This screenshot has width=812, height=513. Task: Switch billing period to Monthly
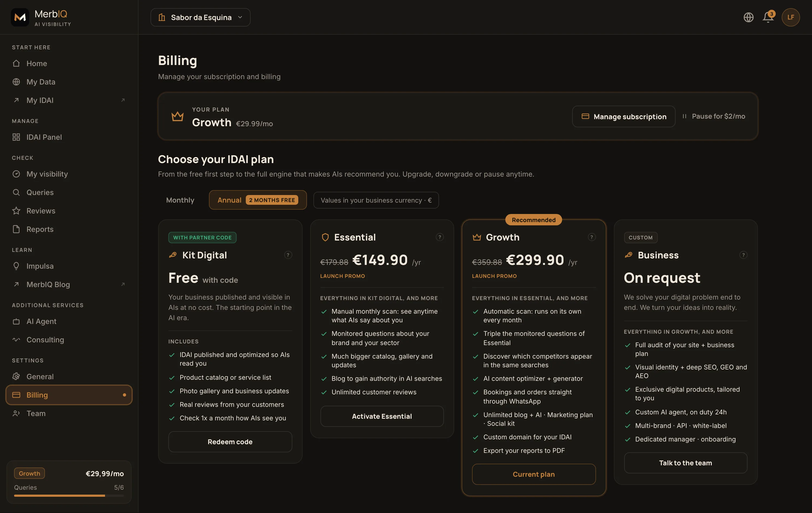(x=180, y=200)
